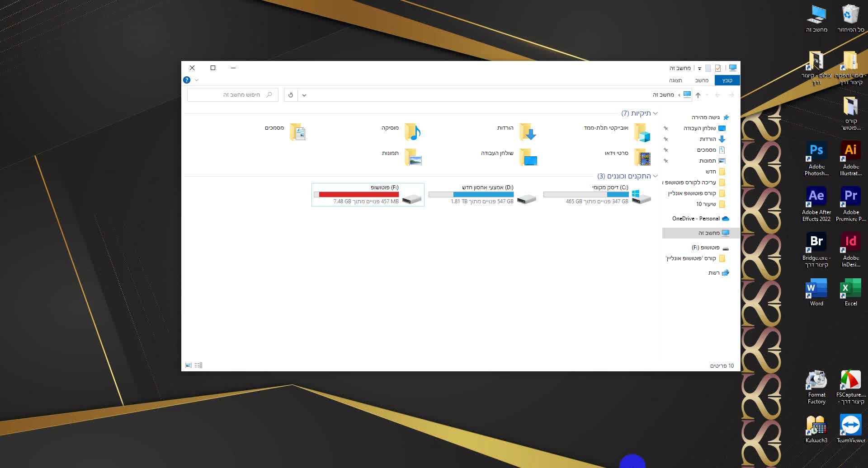
Task: Open the address bar history dropdown
Action: point(304,95)
